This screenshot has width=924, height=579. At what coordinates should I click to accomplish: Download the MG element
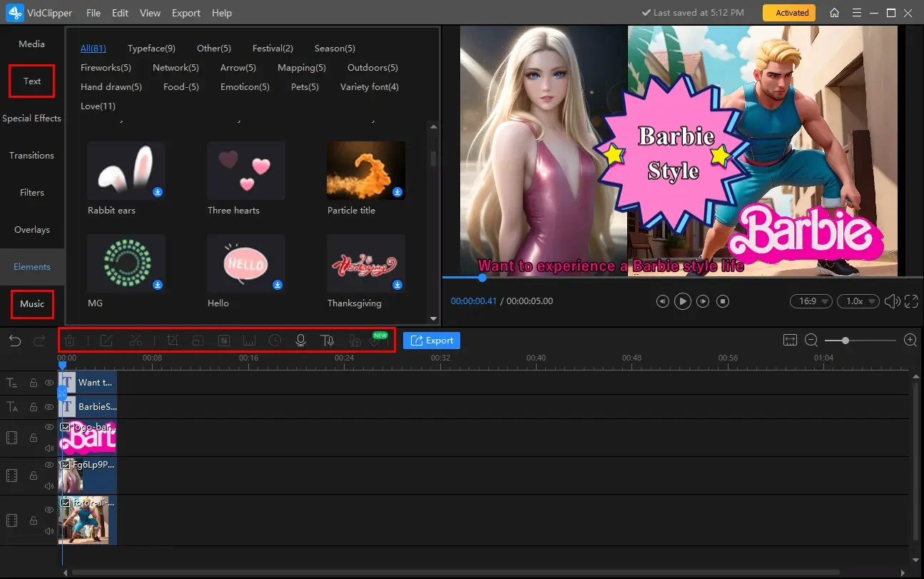click(x=158, y=285)
